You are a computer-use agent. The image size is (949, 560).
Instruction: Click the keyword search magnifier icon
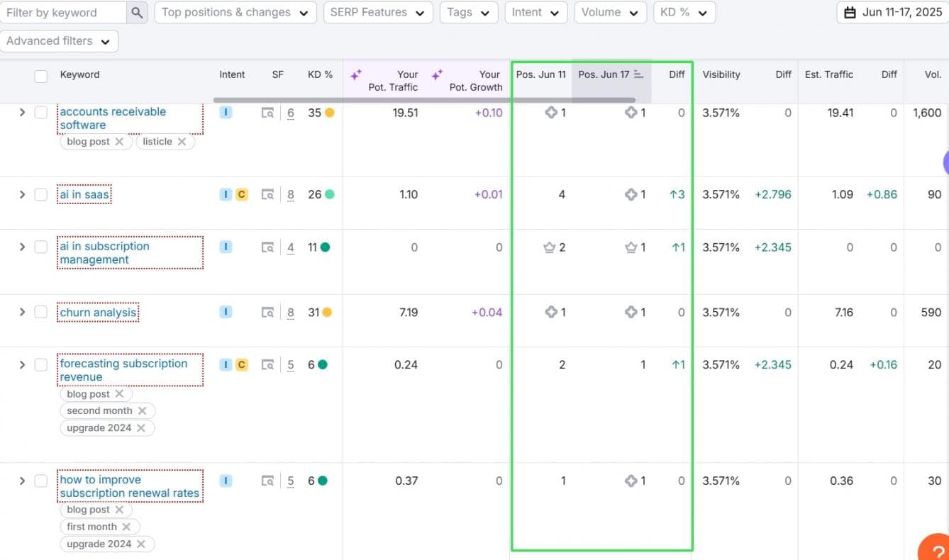pos(137,12)
